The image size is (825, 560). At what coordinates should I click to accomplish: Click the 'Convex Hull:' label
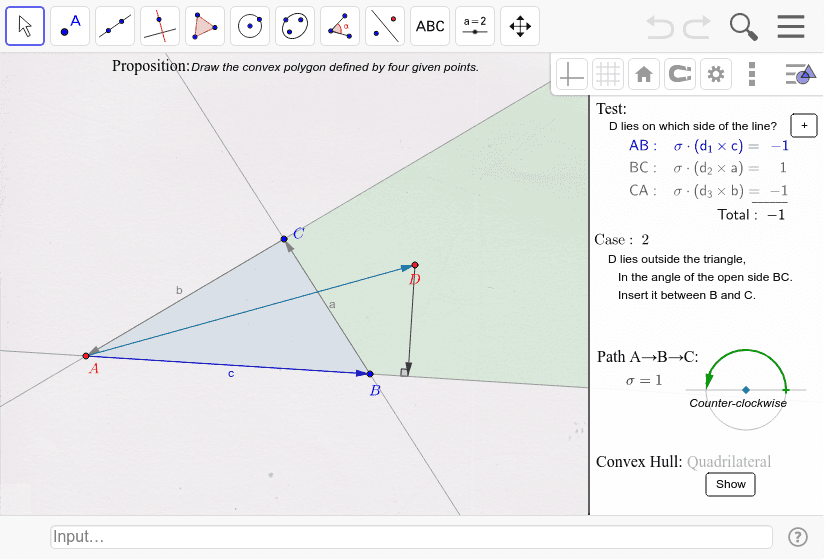click(x=639, y=462)
